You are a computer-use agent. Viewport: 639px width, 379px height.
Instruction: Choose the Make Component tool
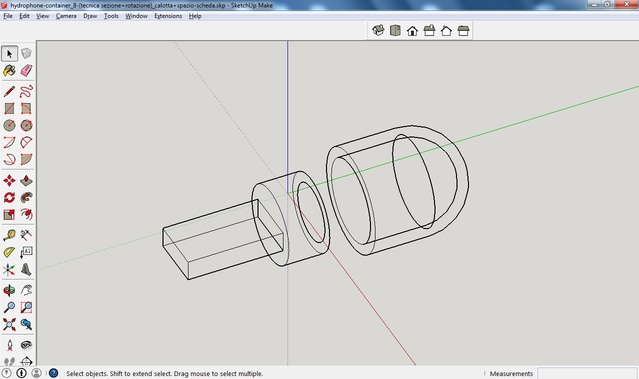coord(26,53)
